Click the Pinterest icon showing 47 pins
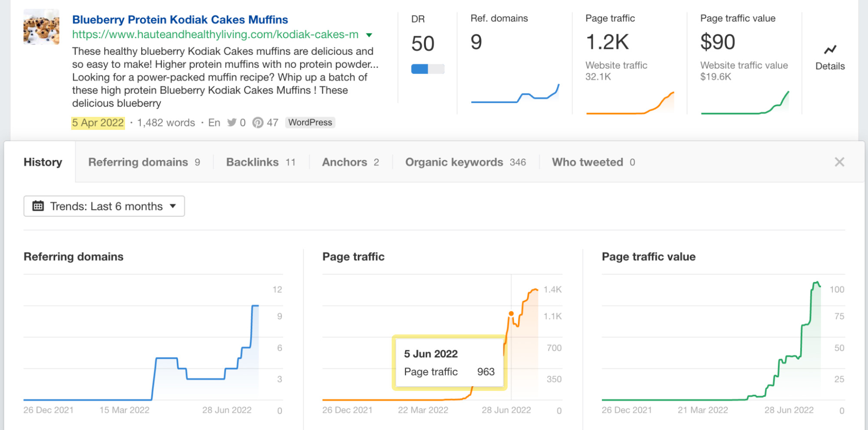The height and width of the screenshot is (430, 868). pyautogui.click(x=259, y=122)
